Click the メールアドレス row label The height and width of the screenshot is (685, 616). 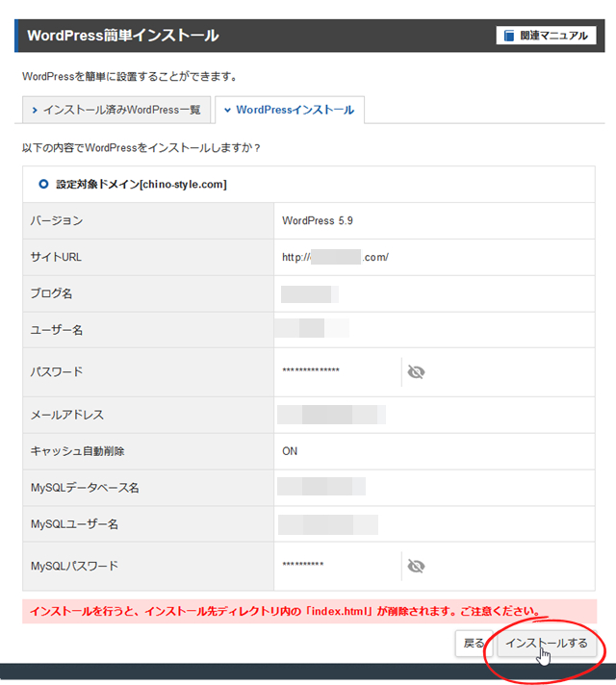coord(66,415)
